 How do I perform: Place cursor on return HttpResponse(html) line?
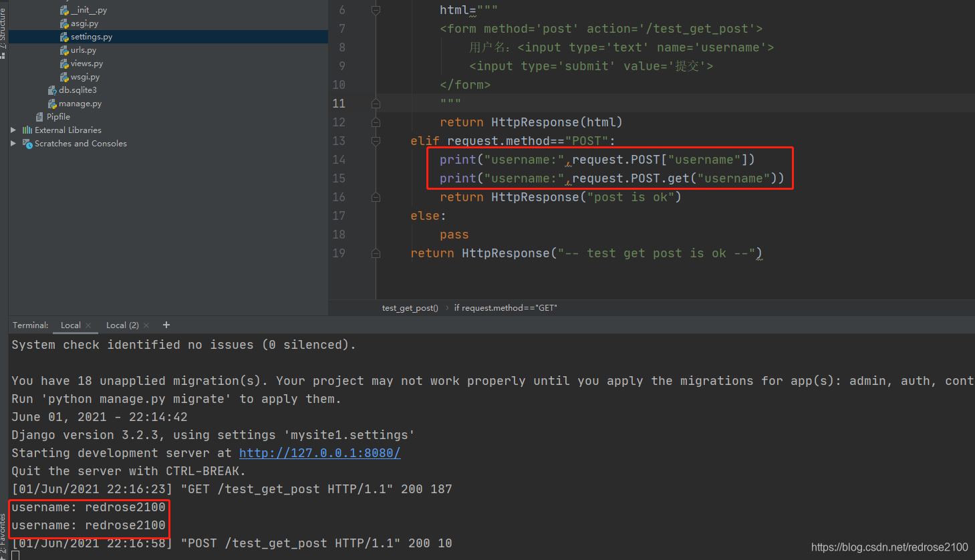click(x=531, y=122)
